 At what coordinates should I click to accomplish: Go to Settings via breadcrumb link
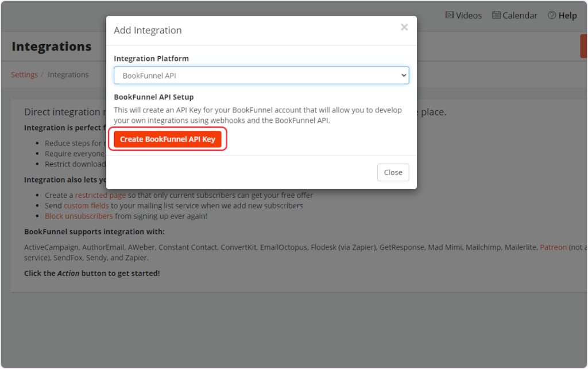pyautogui.click(x=24, y=75)
